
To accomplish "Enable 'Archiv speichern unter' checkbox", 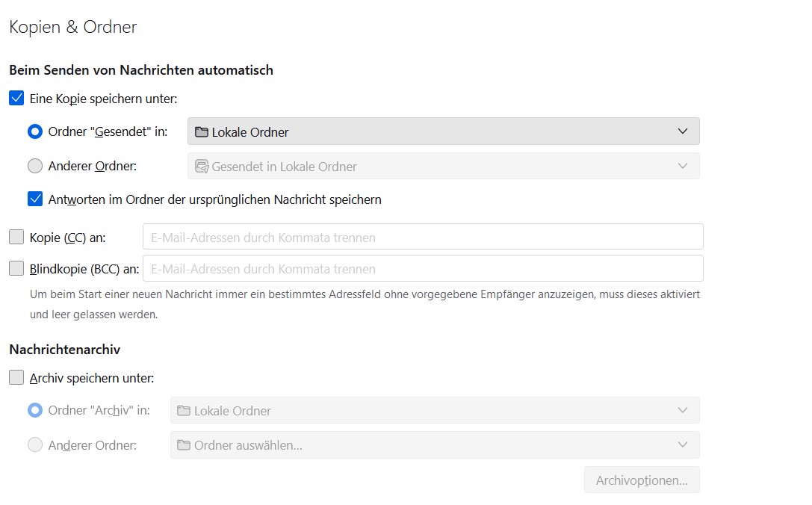I will click(x=16, y=378).
